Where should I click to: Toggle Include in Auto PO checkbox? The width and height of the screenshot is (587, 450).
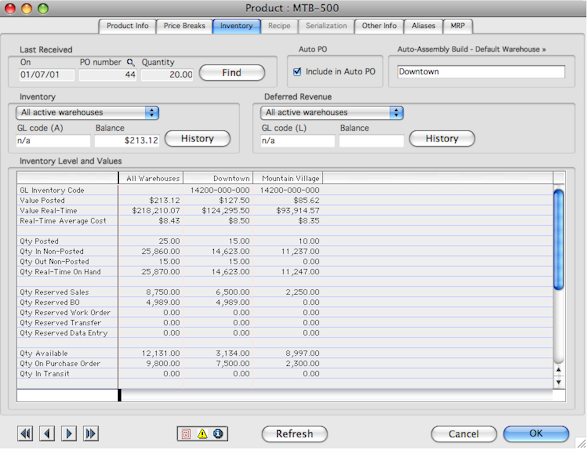pos(297,72)
